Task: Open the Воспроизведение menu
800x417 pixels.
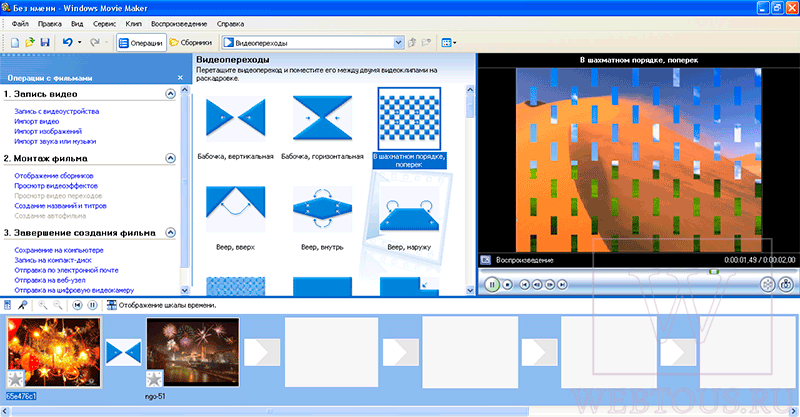Action: (x=179, y=24)
